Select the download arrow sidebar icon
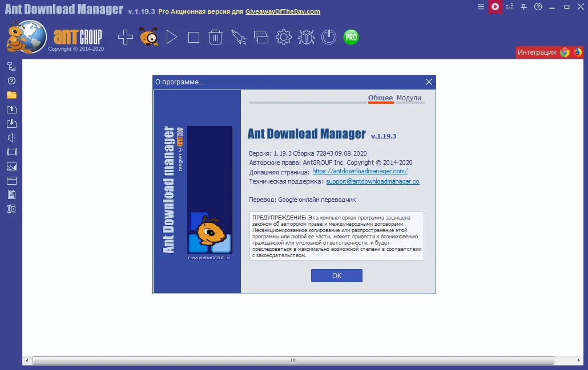 click(x=11, y=123)
